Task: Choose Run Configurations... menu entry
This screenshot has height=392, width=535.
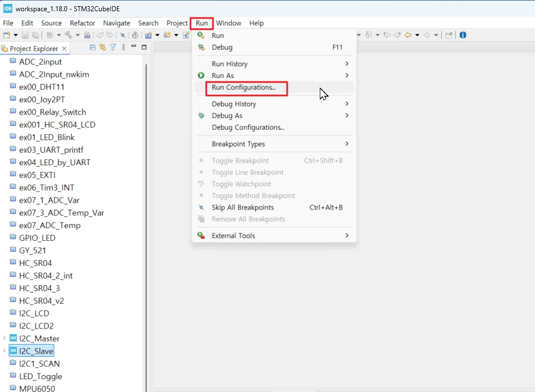Action: [274, 87]
